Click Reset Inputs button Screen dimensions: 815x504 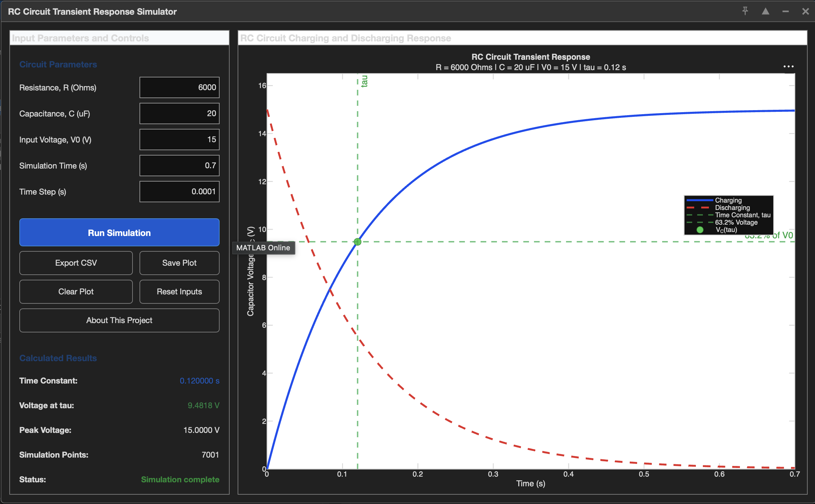pyautogui.click(x=179, y=292)
